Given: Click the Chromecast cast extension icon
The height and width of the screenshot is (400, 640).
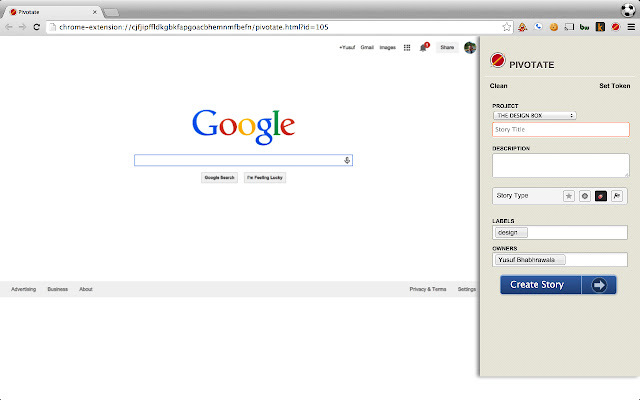Looking at the screenshot, I should (569, 27).
